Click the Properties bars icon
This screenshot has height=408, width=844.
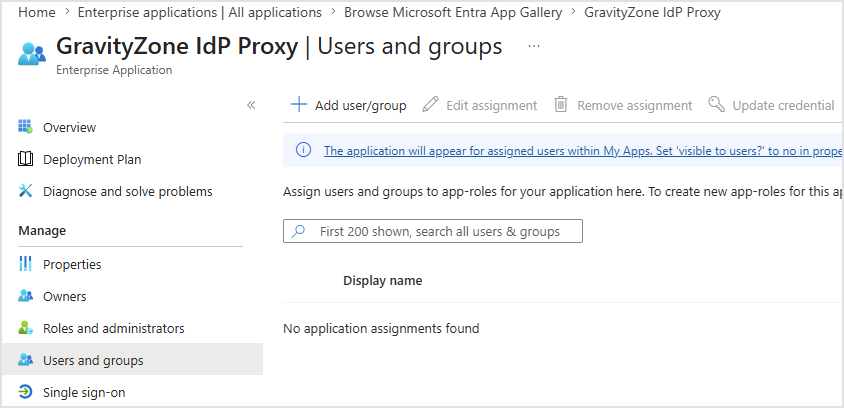coord(25,264)
